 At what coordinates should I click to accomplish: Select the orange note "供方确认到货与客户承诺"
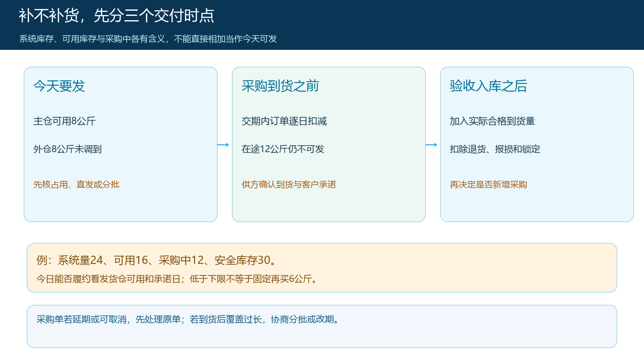289,184
